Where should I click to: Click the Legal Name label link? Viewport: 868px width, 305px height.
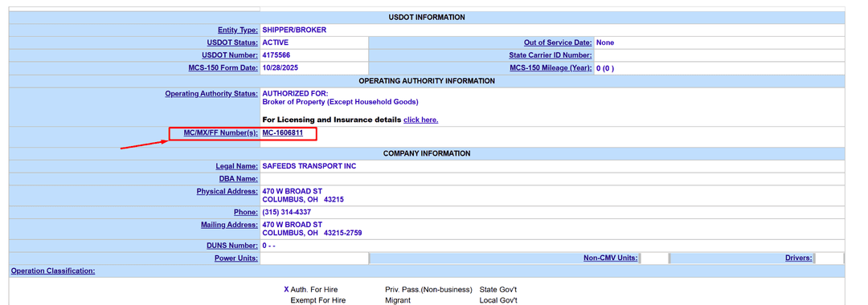click(x=237, y=166)
